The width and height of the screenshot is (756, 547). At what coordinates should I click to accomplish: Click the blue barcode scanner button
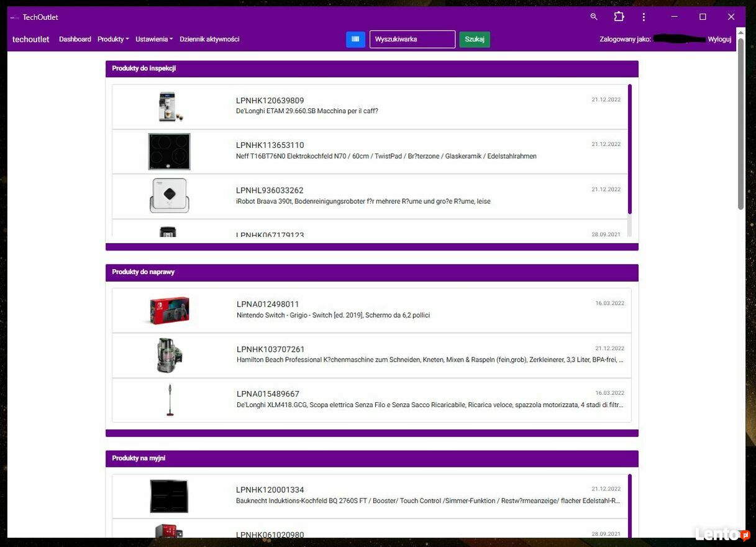(x=355, y=39)
